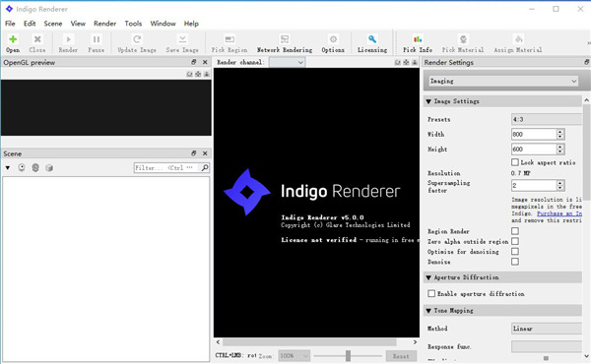Click the Pause render icon
The image size is (591, 364).
[97, 39]
